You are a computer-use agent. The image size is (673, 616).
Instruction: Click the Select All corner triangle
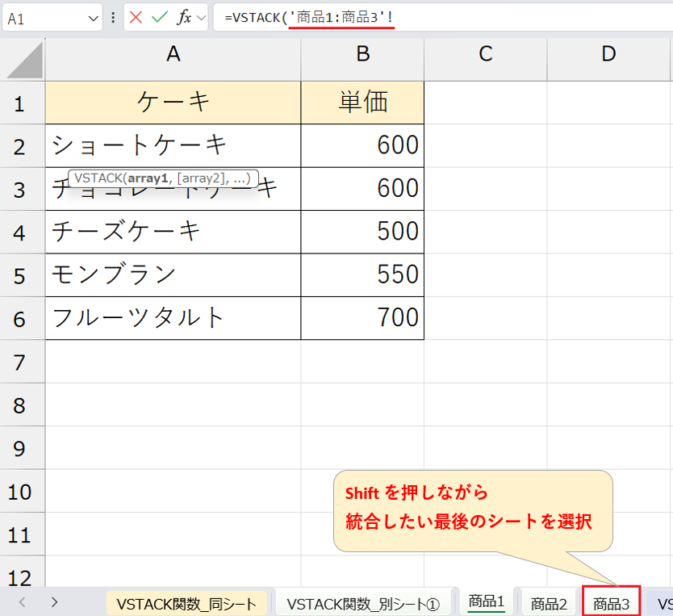tap(23, 60)
